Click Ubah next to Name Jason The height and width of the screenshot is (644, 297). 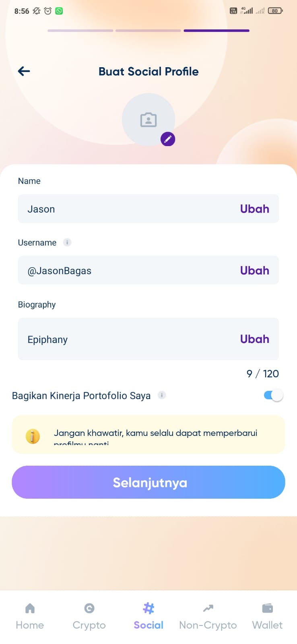pos(255,209)
